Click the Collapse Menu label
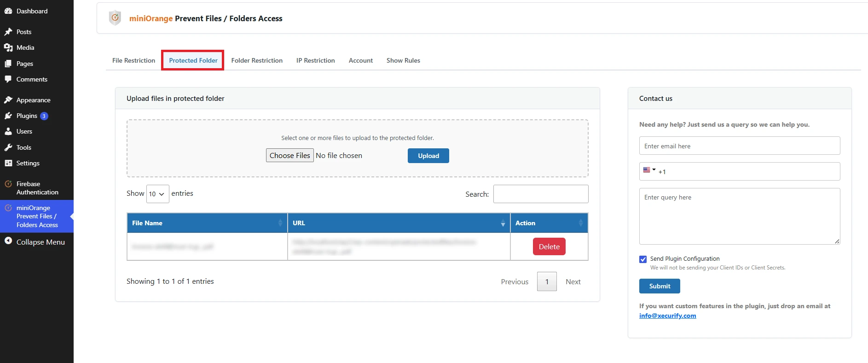 tap(41, 242)
